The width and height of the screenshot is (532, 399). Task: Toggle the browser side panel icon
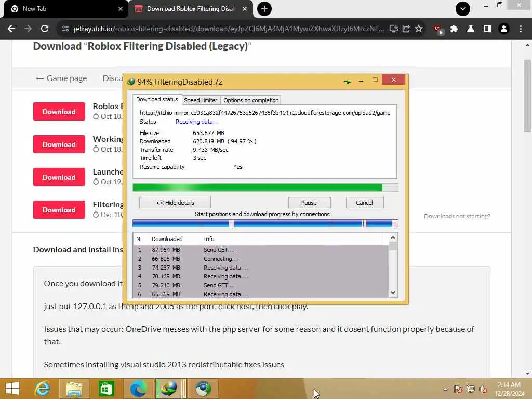[x=487, y=29]
